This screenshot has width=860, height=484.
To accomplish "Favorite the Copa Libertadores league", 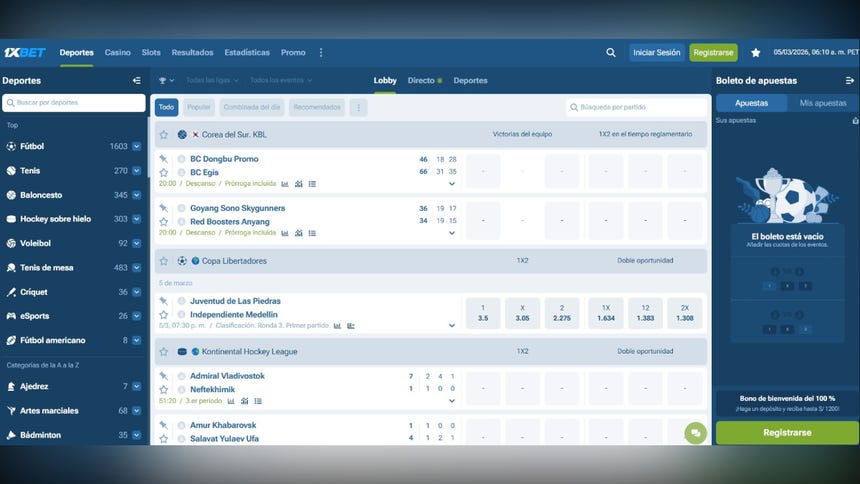I will click(x=163, y=261).
